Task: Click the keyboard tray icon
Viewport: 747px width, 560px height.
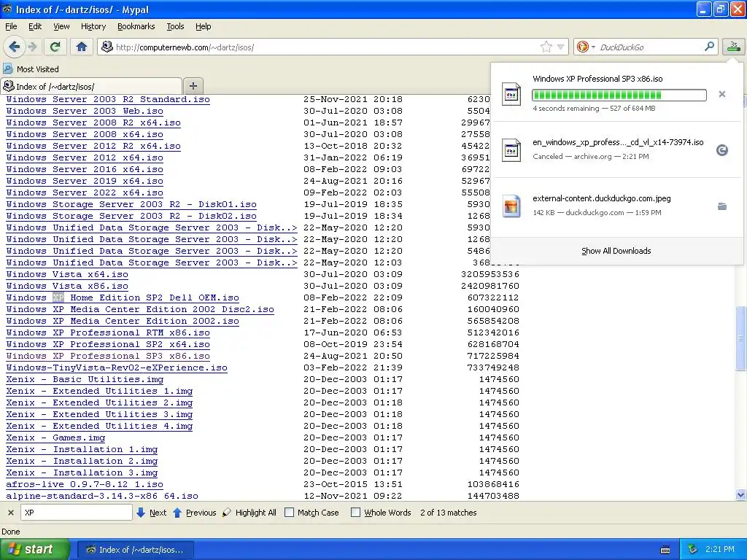Action: (665, 550)
